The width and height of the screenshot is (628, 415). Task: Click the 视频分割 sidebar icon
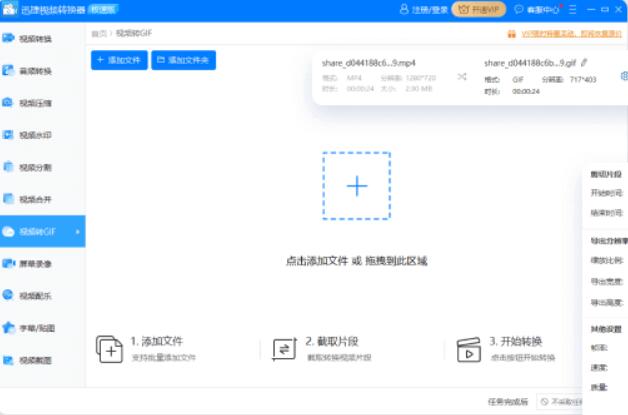pos(8,167)
